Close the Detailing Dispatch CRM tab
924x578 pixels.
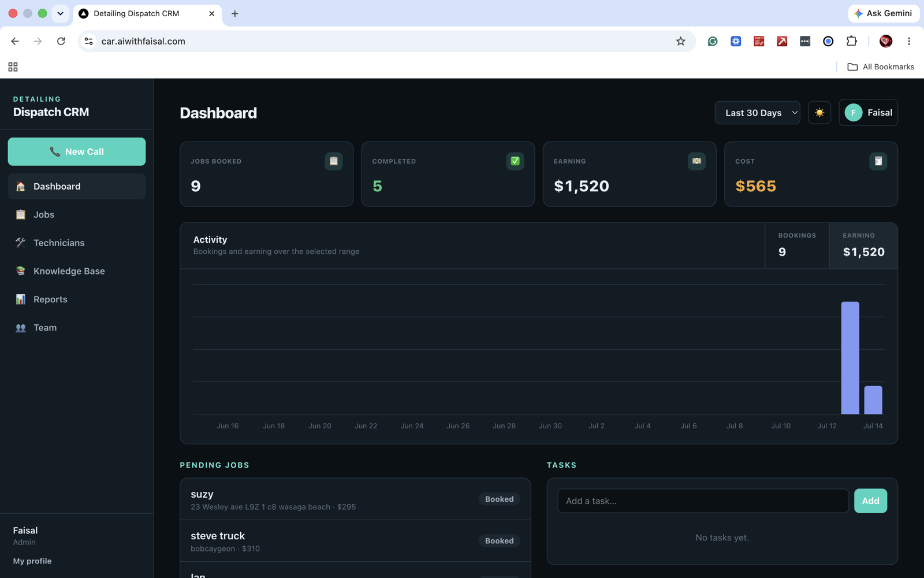[x=212, y=13]
